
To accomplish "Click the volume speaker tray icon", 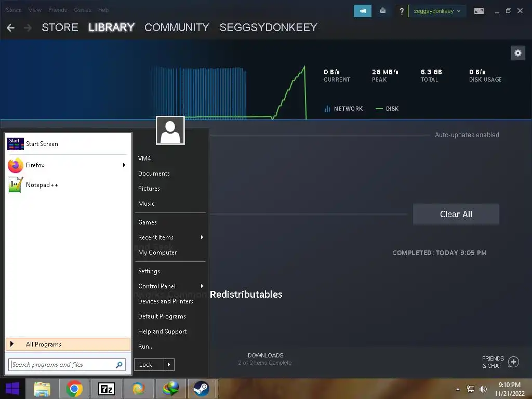I will coord(483,389).
